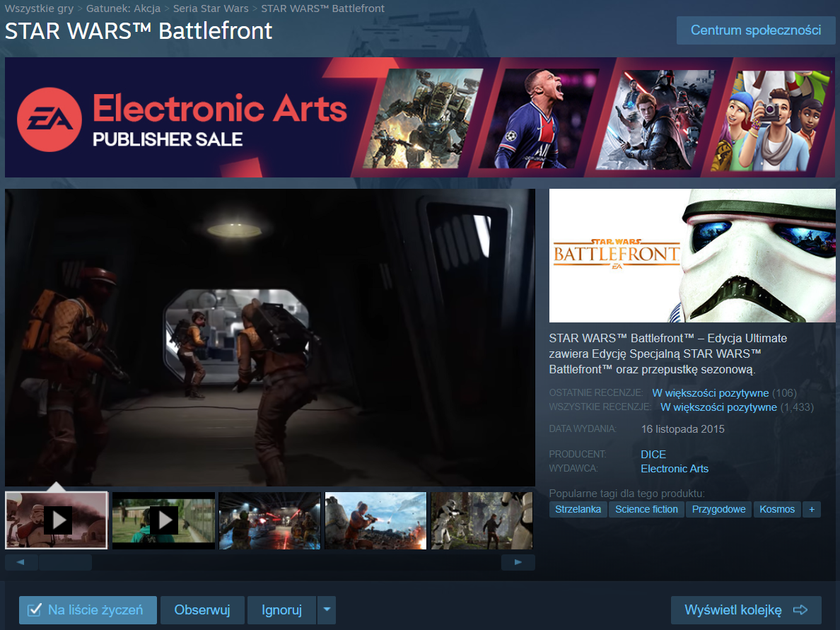Select the Strzelanka tag
Screen dimensions: 840x630
(578, 509)
